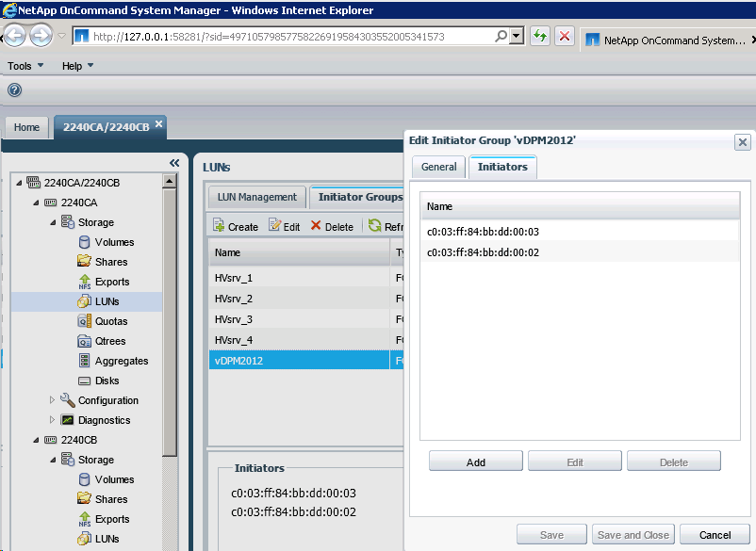
Task: Click the Edit button below initiator list
Action: tap(575, 462)
